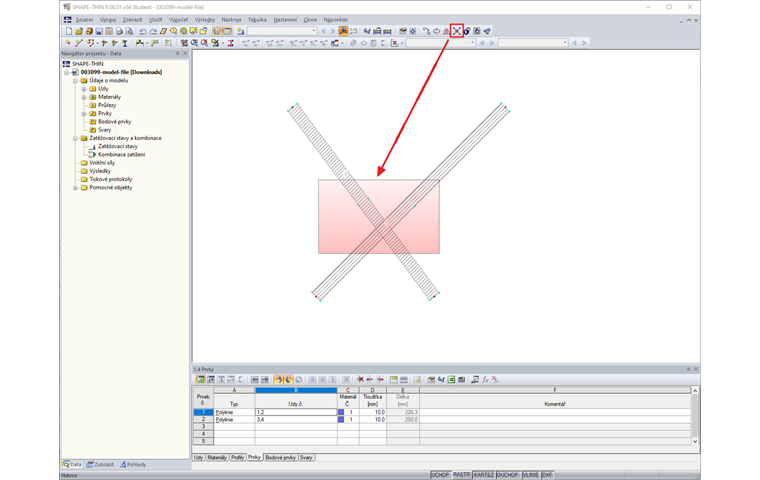Collapse the Údaje o modelu folder
The image size is (760, 480).
click(76, 80)
